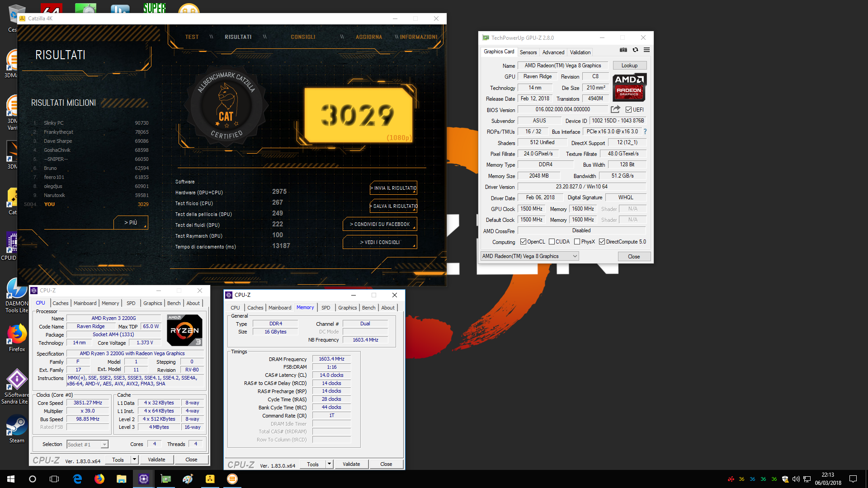Switch to Advanced tab in GPU-Z

coord(553,52)
